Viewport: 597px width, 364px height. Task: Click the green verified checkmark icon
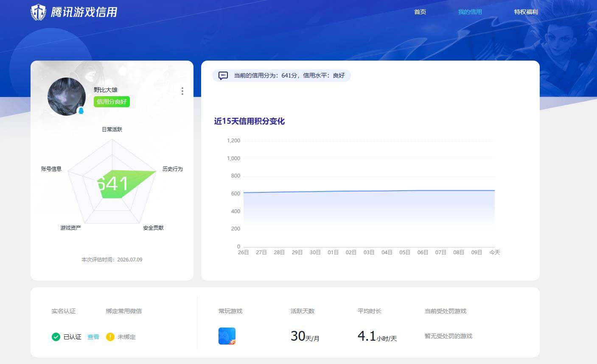click(56, 337)
